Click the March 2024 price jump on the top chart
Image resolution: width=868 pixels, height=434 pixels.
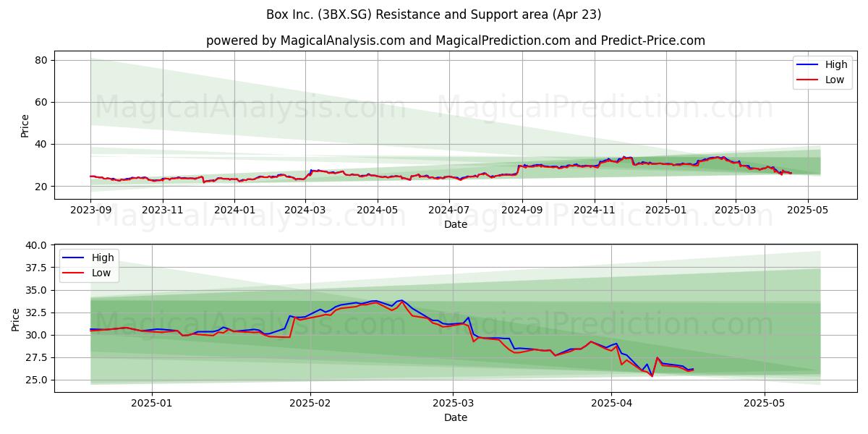(310, 172)
